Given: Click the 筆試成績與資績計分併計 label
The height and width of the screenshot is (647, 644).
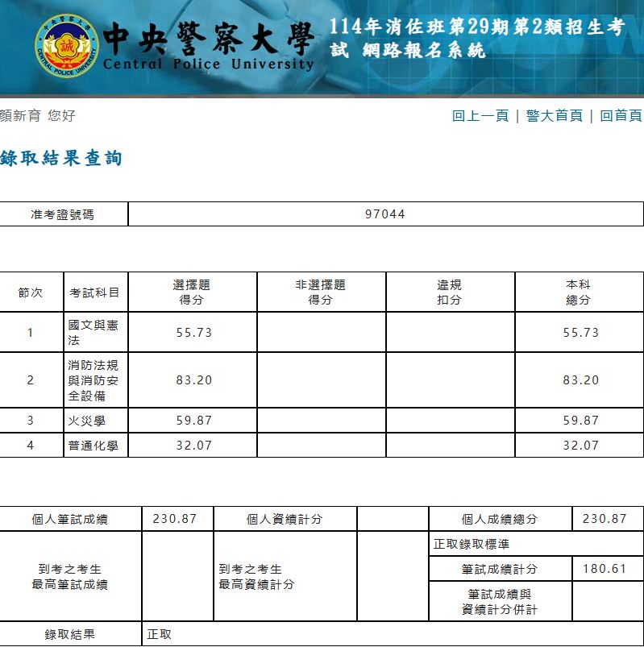Looking at the screenshot, I should [500, 602].
